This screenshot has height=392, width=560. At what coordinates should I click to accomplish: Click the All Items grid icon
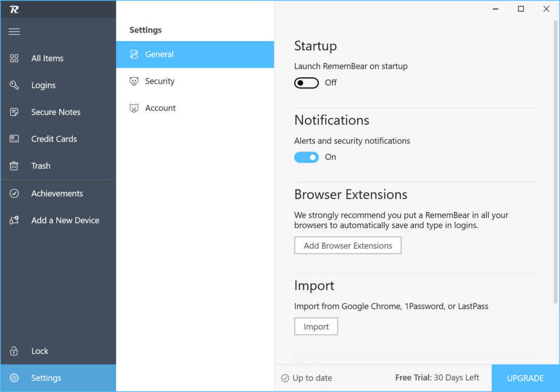pyautogui.click(x=14, y=58)
